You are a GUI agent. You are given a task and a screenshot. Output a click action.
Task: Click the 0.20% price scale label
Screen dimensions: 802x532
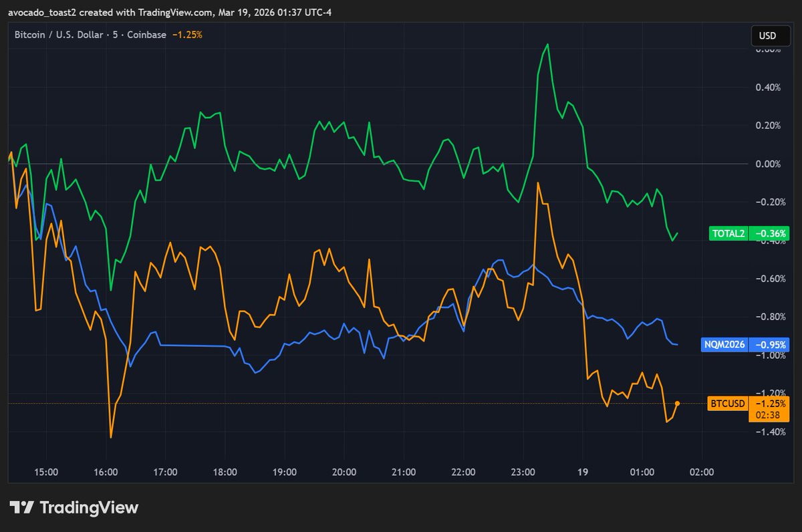click(x=769, y=125)
